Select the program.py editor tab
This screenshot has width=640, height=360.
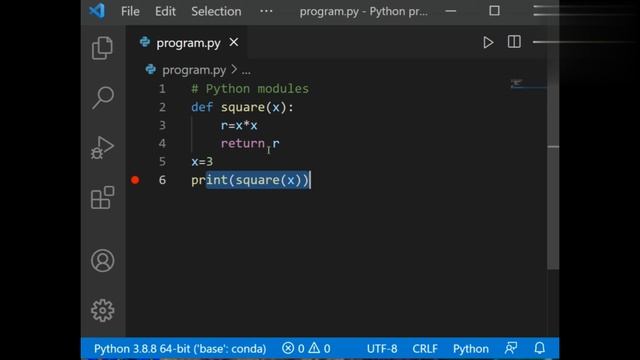pyautogui.click(x=188, y=43)
